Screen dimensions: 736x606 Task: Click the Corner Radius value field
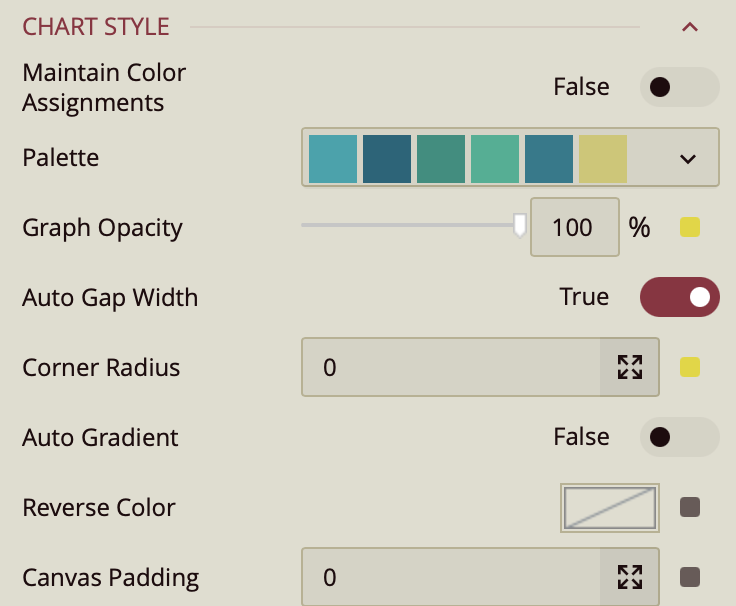pyautogui.click(x=450, y=367)
